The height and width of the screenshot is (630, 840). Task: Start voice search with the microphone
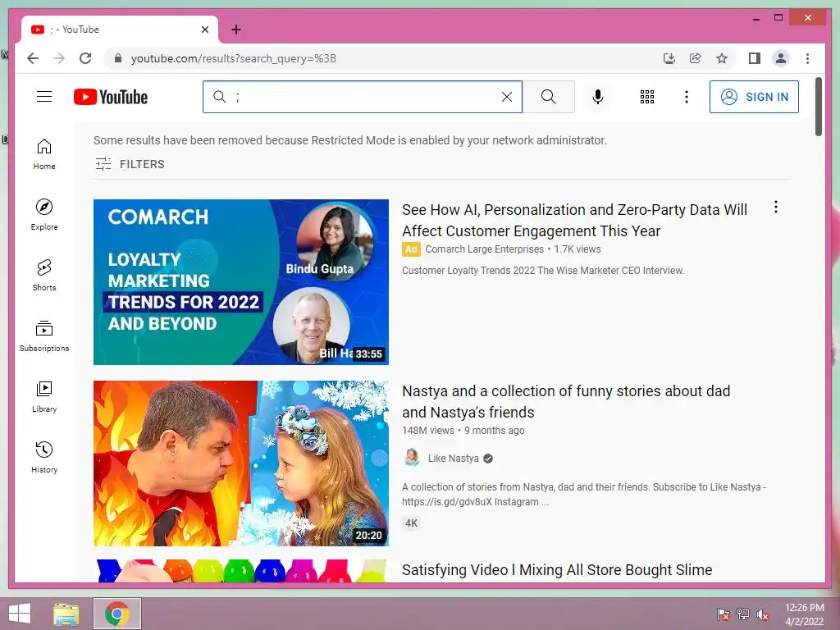[x=598, y=97]
